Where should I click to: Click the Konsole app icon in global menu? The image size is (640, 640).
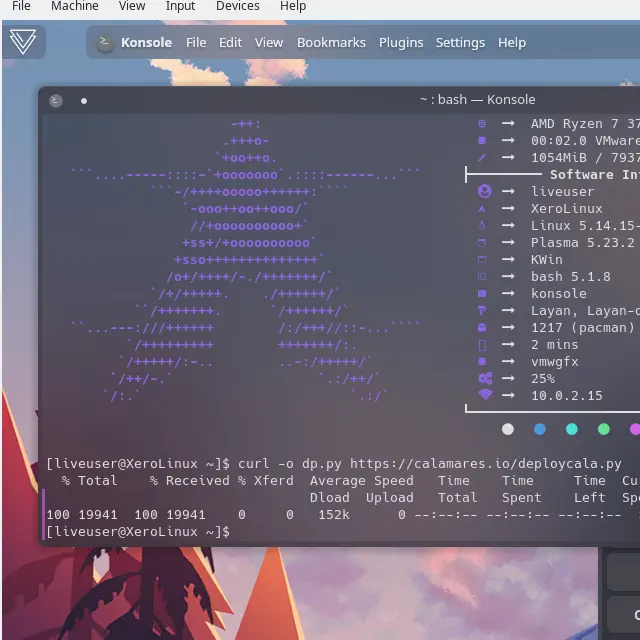[105, 42]
